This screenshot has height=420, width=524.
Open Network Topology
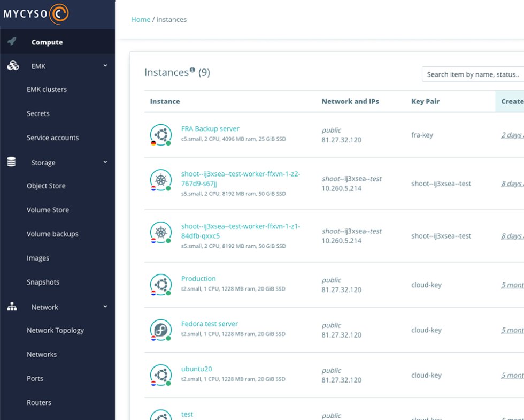point(55,331)
